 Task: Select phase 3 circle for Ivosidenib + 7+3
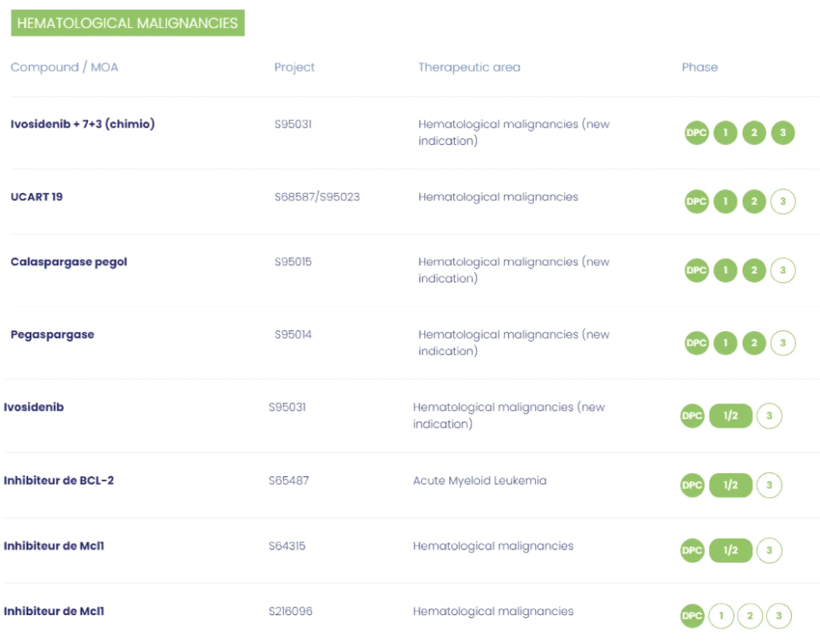point(783,133)
